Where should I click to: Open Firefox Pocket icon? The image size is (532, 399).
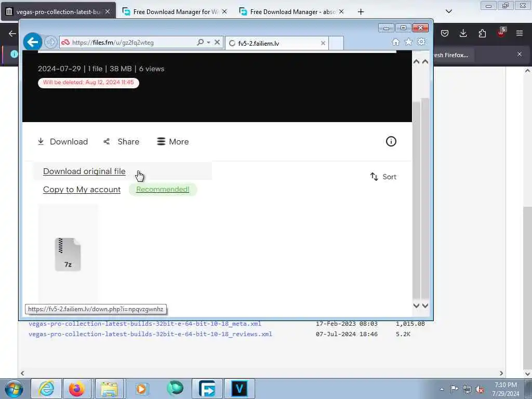click(x=445, y=33)
